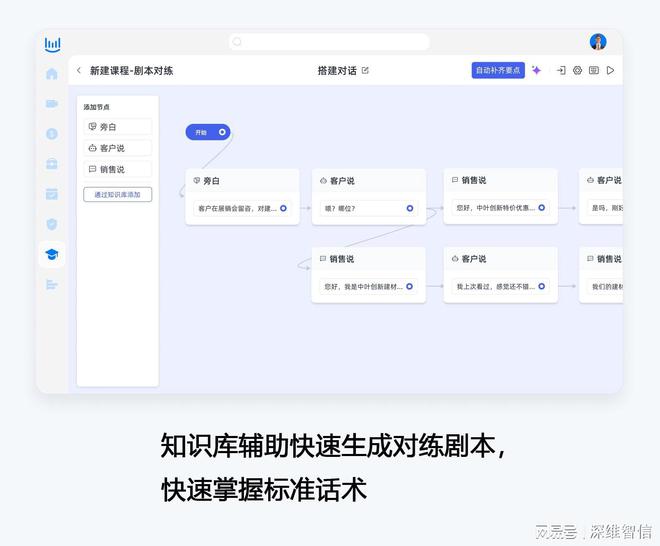Select bottom-row 客户说 node header
Image resolution: width=660 pixels, height=546 pixels.
[501, 259]
